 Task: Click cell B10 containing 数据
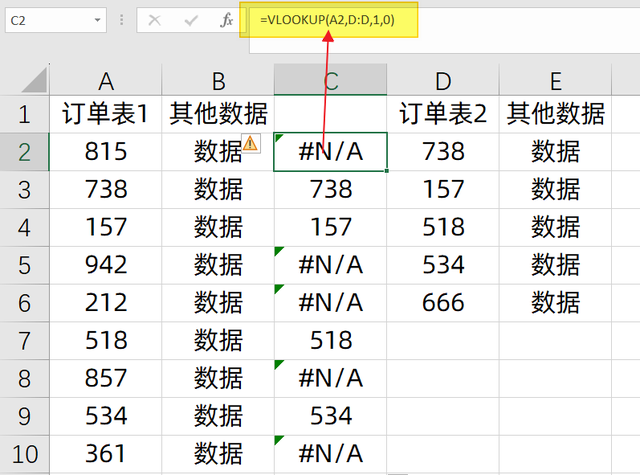coord(218,454)
